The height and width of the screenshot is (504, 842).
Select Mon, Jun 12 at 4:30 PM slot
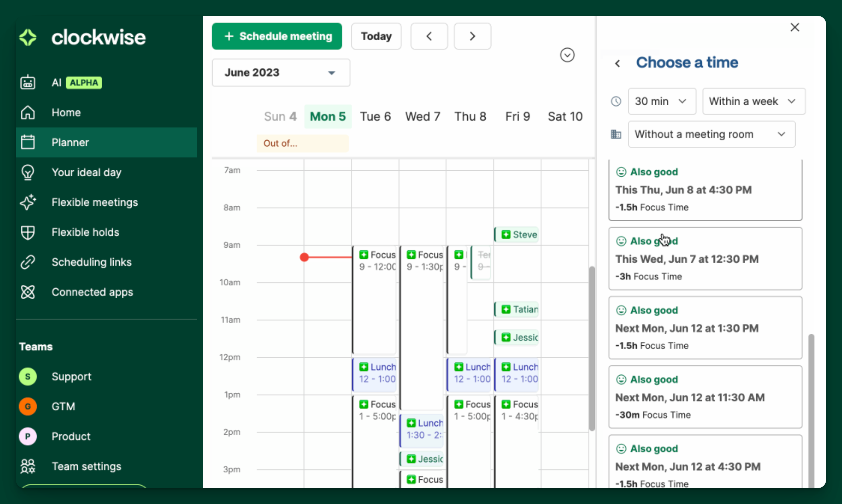[x=705, y=462]
